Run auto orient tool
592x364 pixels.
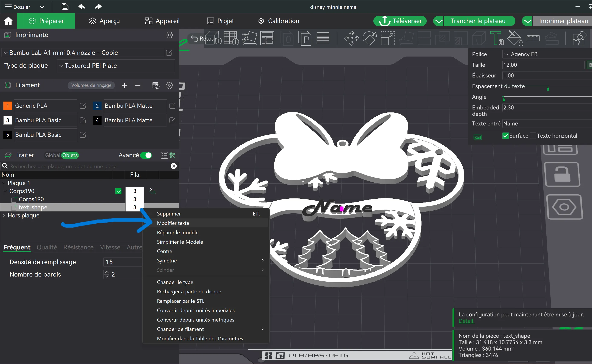pyautogui.click(x=249, y=38)
